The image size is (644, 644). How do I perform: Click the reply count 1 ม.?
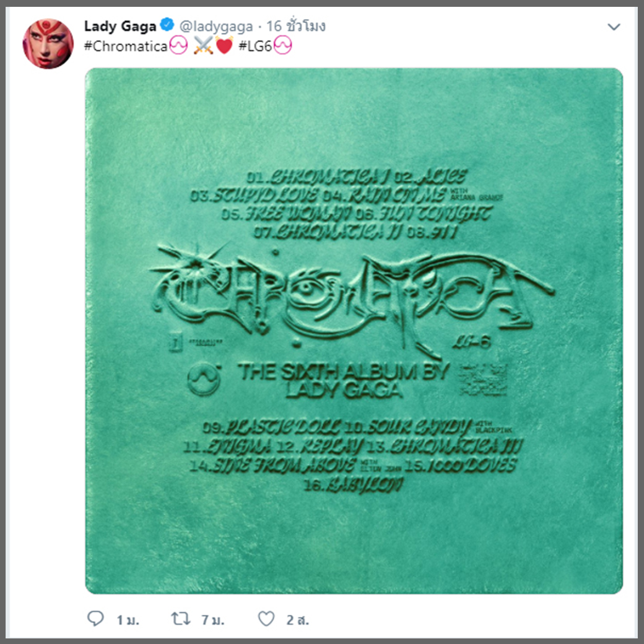(128, 620)
